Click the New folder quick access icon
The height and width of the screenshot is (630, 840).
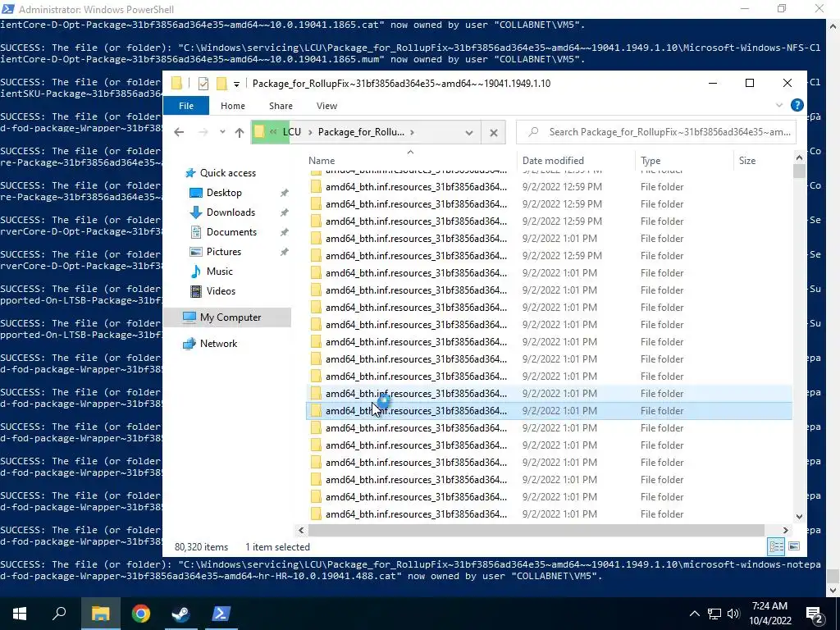coord(221,83)
